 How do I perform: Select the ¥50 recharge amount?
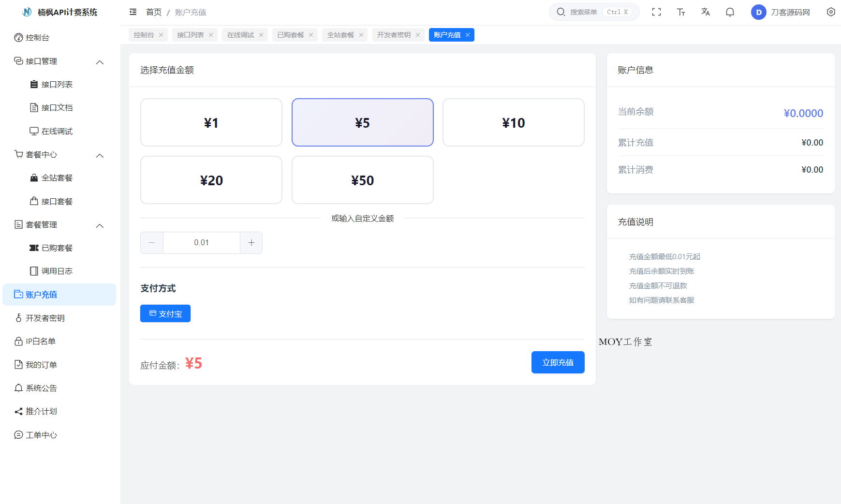(362, 180)
